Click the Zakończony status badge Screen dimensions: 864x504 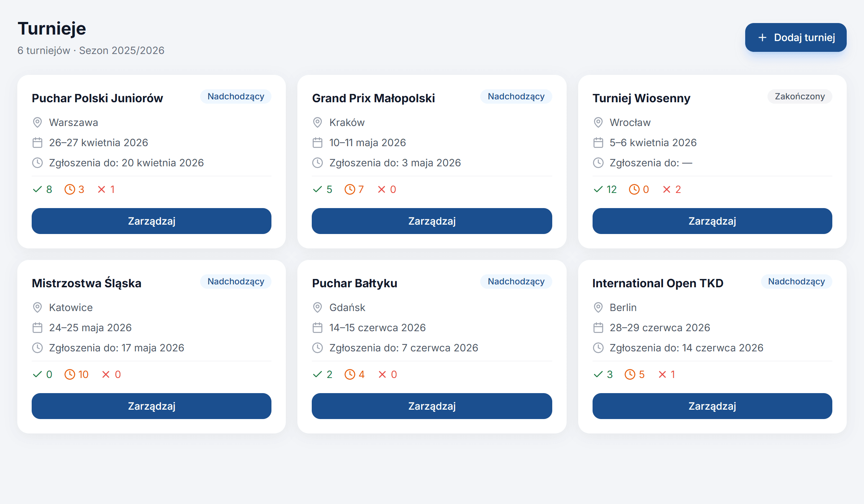point(800,96)
